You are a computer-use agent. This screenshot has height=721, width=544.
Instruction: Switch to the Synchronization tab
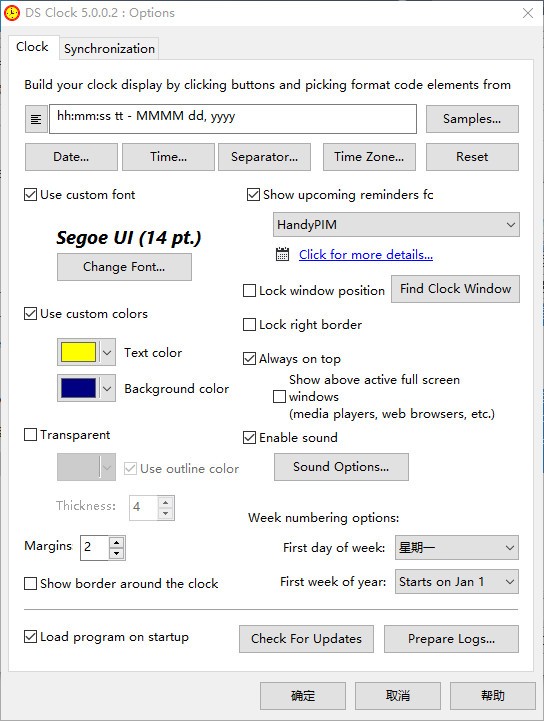click(x=109, y=48)
